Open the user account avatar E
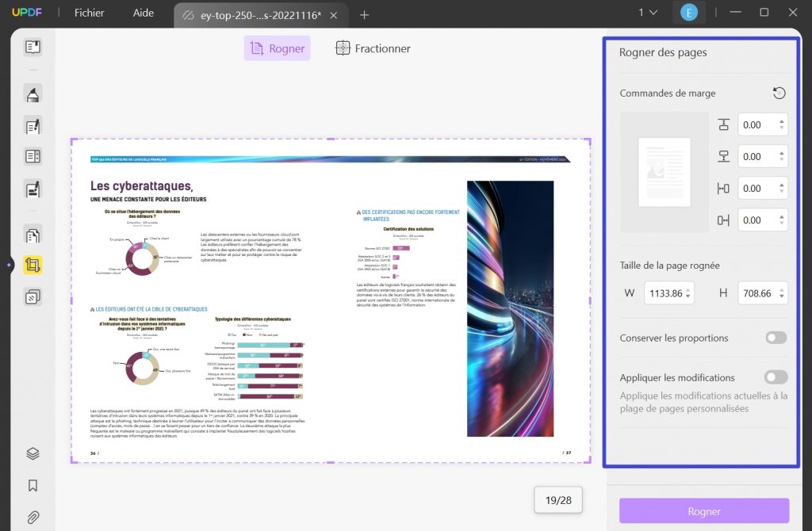Screen dimensions: 812x531 point(689,13)
